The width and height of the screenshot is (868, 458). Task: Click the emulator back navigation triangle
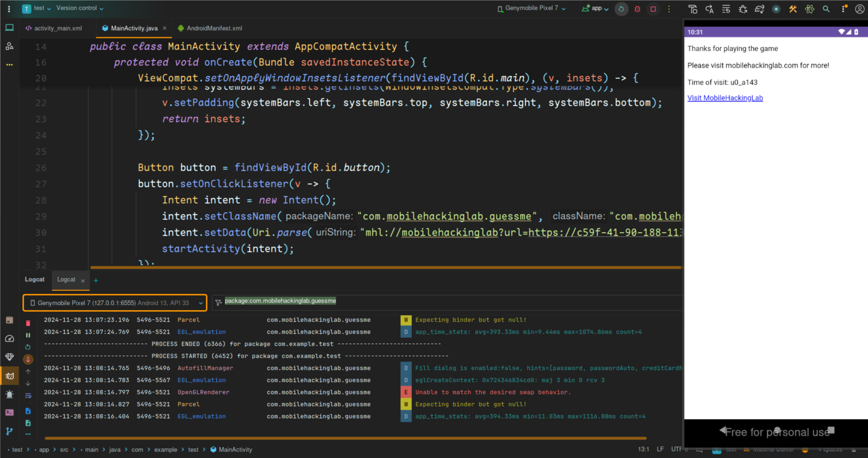[723, 430]
